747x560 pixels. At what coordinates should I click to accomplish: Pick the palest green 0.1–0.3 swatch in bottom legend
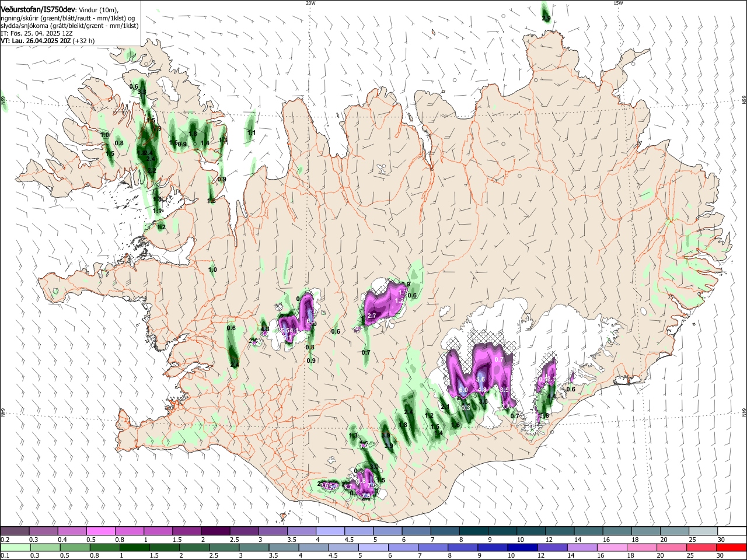point(15,548)
